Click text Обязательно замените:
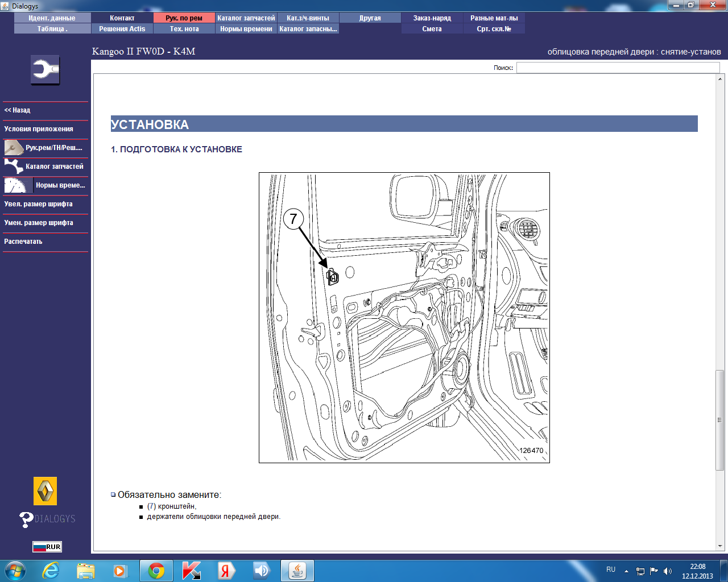Viewport: 728px width, 582px height. 169,495
